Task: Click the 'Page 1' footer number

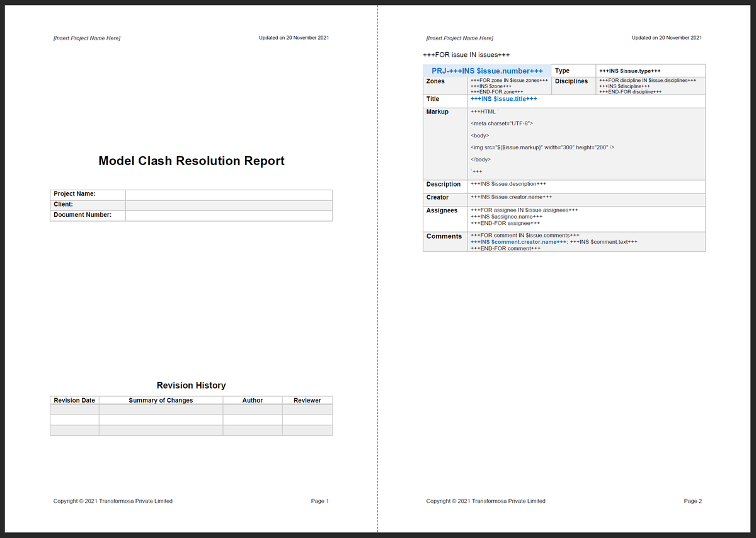Action: coord(320,501)
